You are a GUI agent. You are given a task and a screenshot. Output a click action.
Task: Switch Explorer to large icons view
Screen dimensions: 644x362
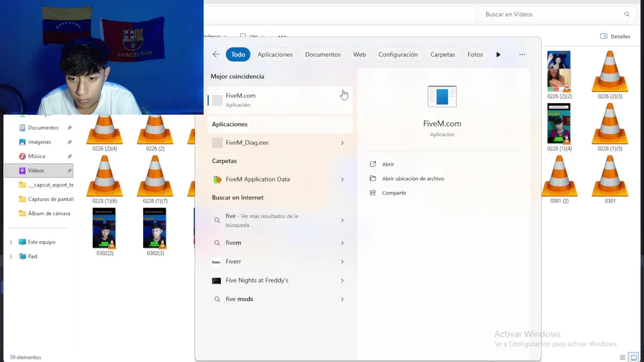click(634, 357)
